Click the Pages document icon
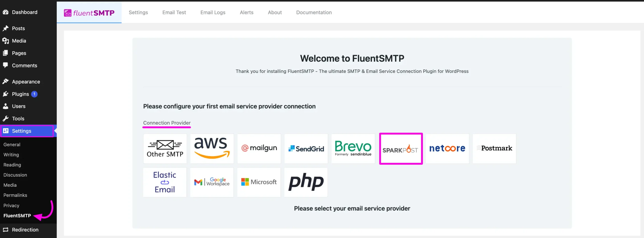Screen dimensions: 644x238 pyautogui.click(x=5, y=53)
